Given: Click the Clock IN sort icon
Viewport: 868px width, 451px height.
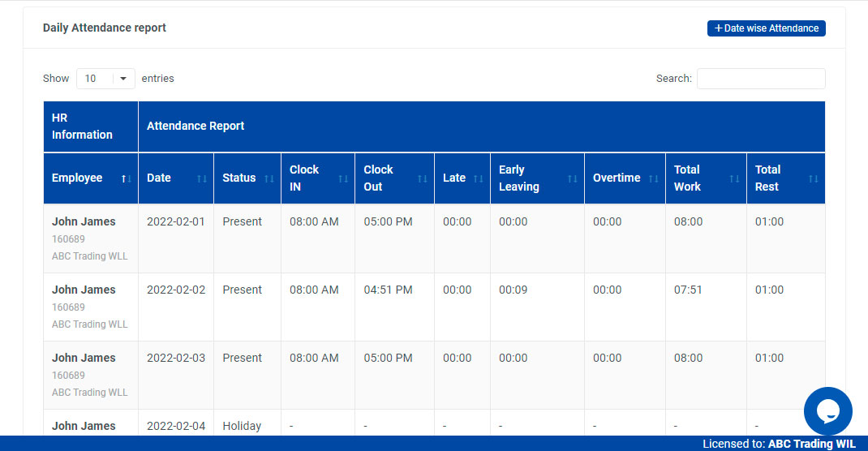Looking at the screenshot, I should click(342, 178).
